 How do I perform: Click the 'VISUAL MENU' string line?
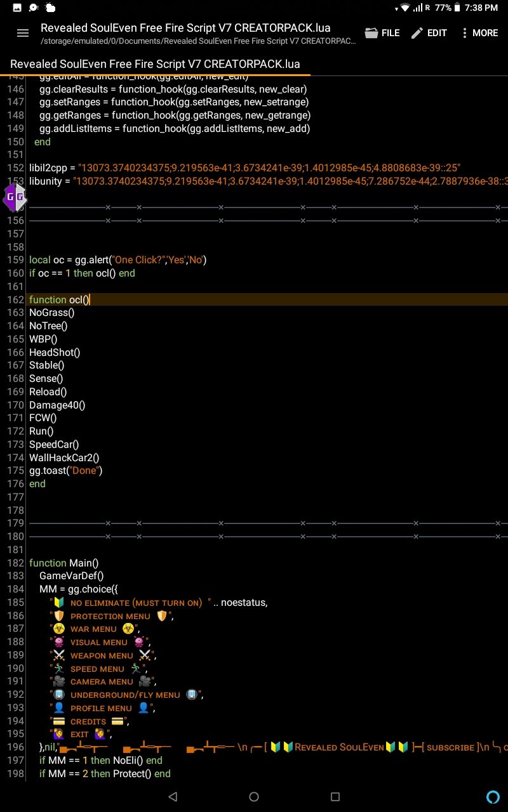tap(99, 643)
